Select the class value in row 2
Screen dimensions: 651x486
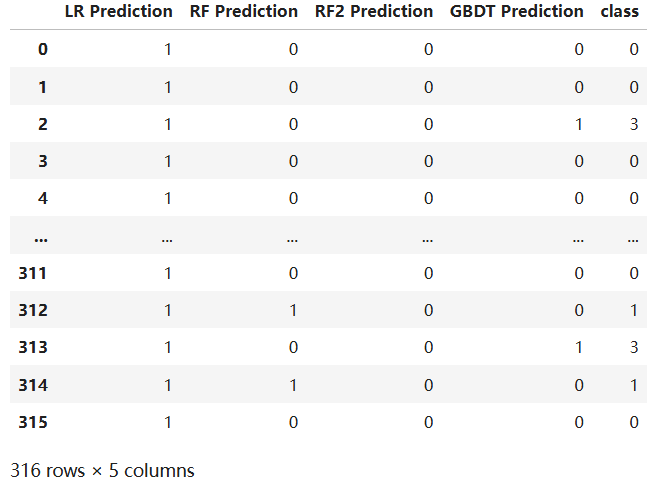tap(633, 124)
